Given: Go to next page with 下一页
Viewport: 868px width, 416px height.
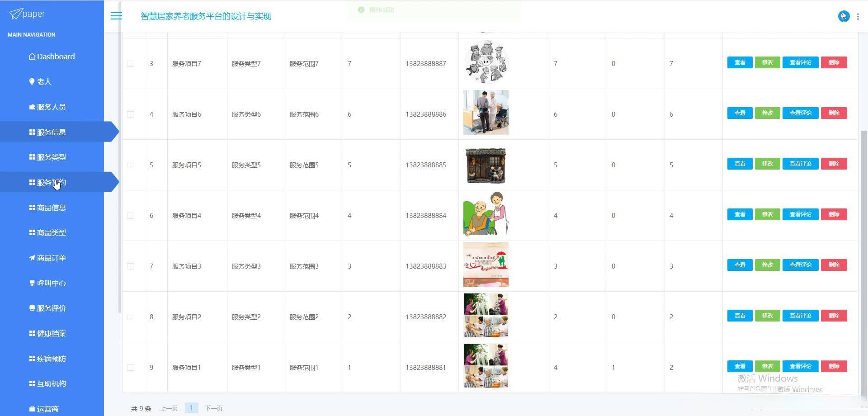Looking at the screenshot, I should 214,408.
